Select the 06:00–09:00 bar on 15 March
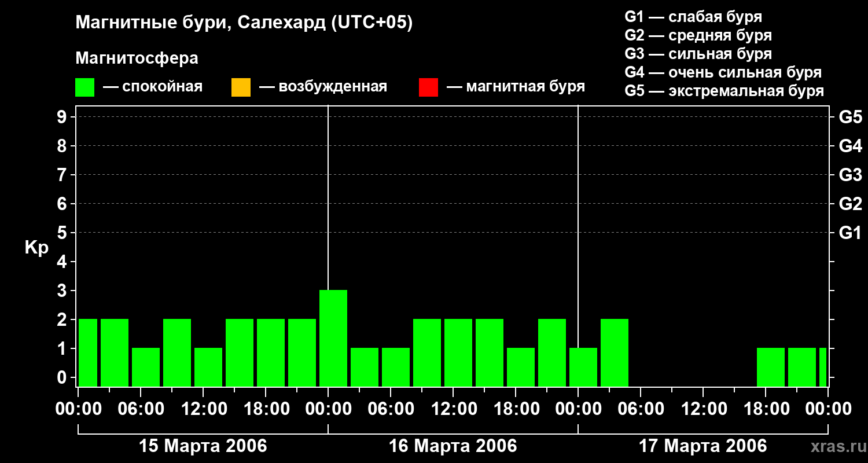The width and height of the screenshot is (868, 463). [x=146, y=367]
